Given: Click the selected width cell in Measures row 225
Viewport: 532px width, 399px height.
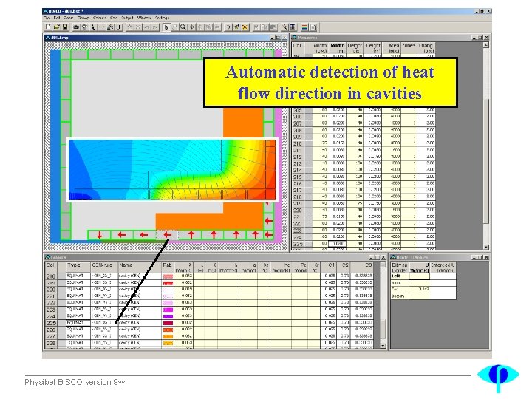Looking at the screenshot, I should click(337, 244).
